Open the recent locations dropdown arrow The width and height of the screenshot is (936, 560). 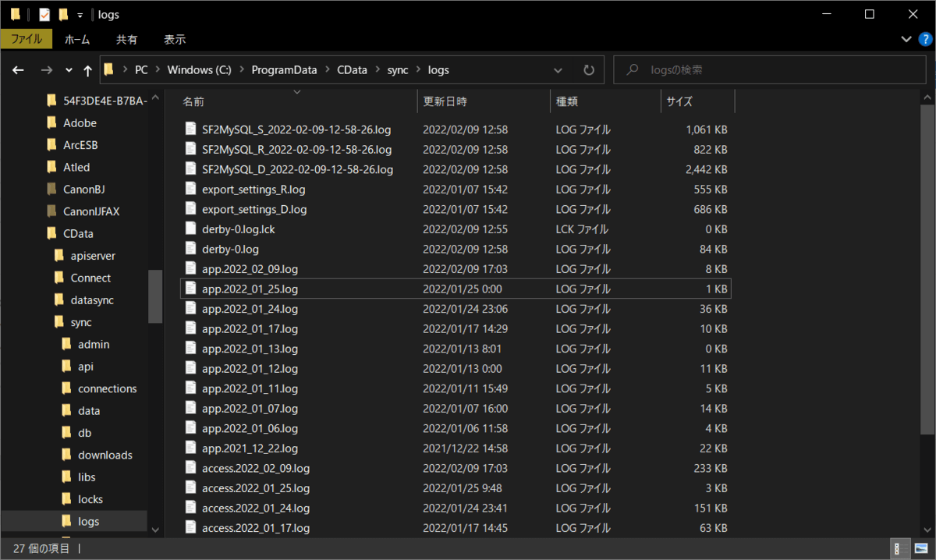[x=69, y=70]
